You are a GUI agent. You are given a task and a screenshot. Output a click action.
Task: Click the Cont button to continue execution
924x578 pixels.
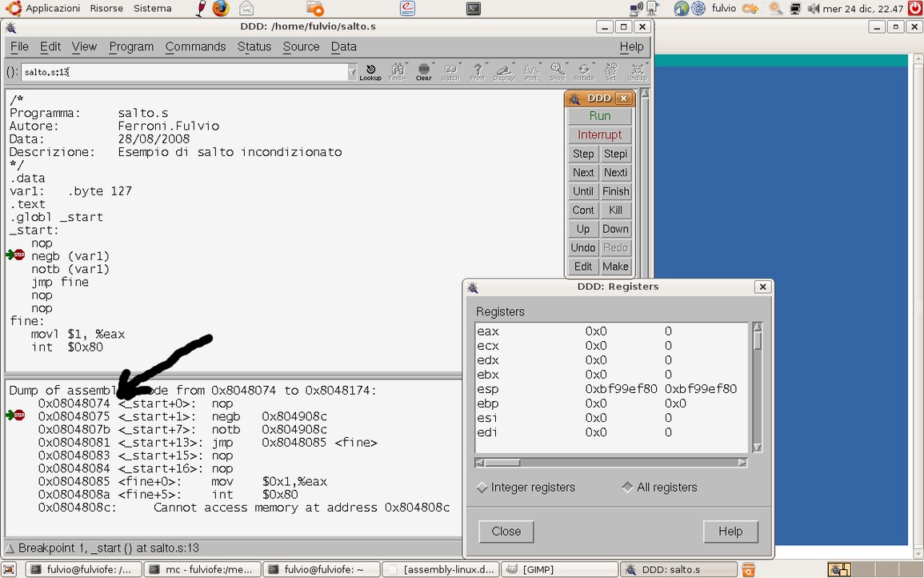point(583,210)
